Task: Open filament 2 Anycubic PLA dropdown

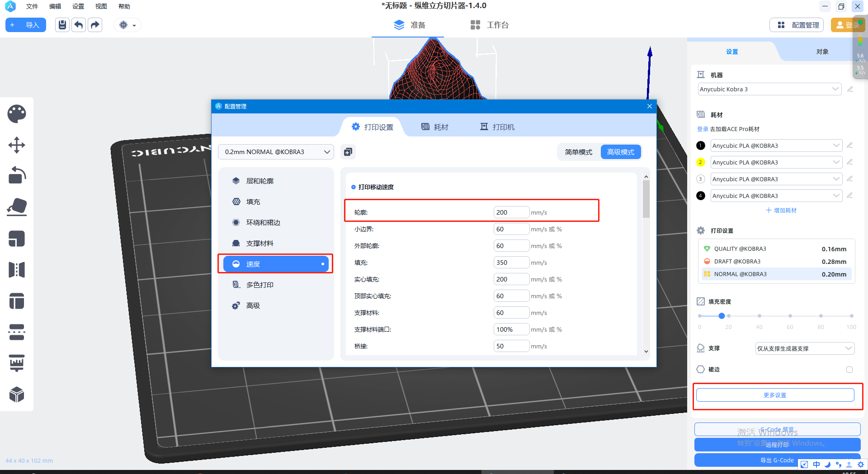Action: click(776, 162)
